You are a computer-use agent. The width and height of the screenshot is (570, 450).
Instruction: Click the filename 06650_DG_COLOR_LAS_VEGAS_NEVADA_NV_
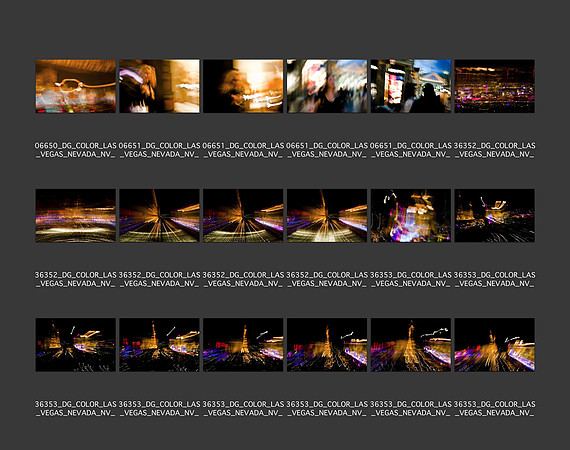(x=76, y=150)
